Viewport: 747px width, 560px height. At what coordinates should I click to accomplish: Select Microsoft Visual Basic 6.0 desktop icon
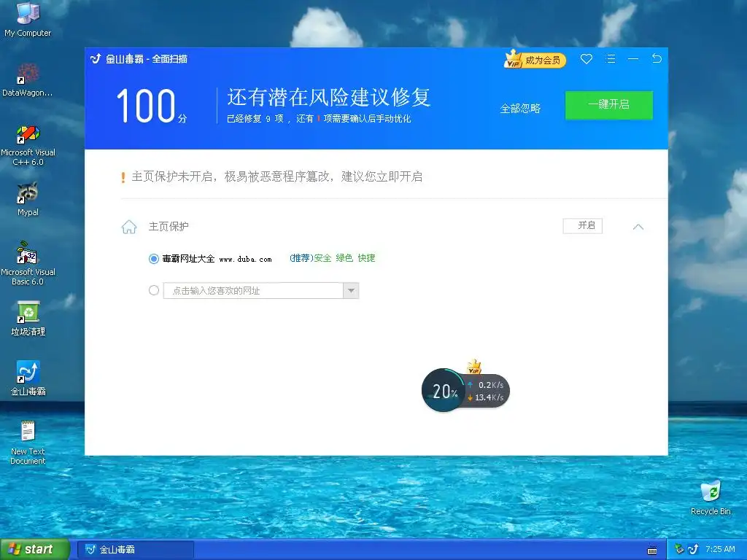coord(28,263)
